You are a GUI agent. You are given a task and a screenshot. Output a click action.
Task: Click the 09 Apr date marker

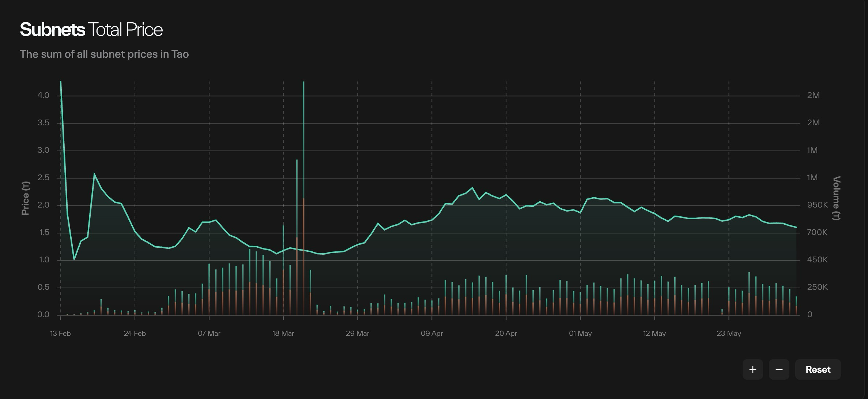(x=431, y=333)
